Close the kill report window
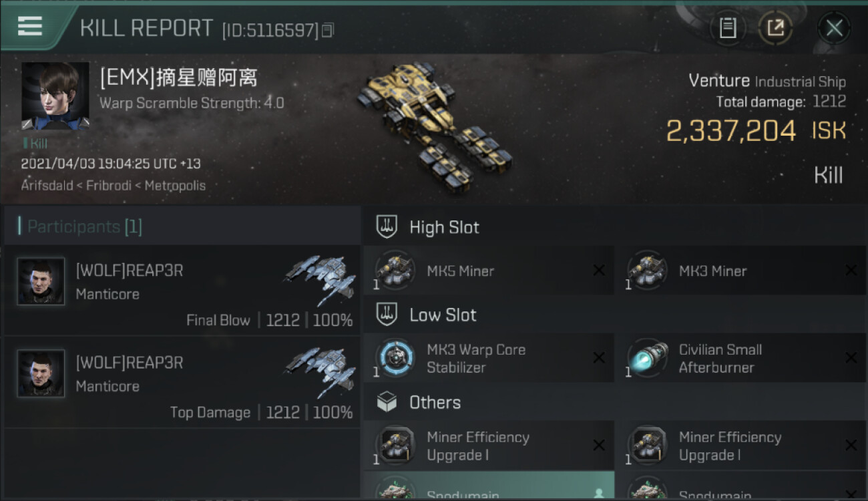The height and width of the screenshot is (501, 868). coord(834,28)
